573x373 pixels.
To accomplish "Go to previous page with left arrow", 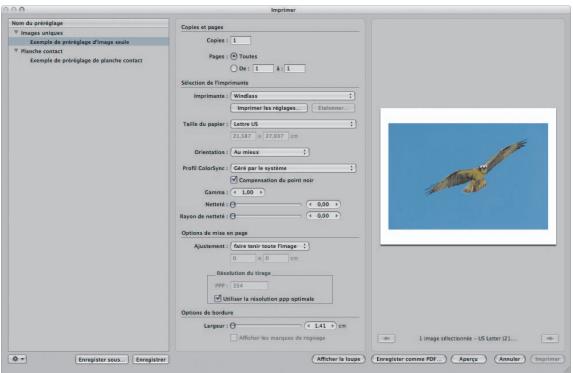I will [x=387, y=338].
